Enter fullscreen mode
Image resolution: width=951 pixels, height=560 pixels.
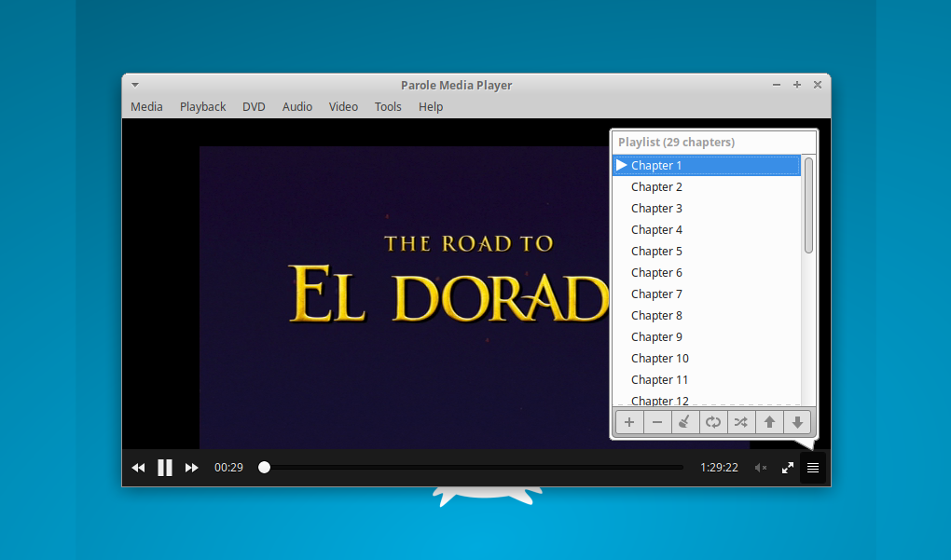coord(787,468)
